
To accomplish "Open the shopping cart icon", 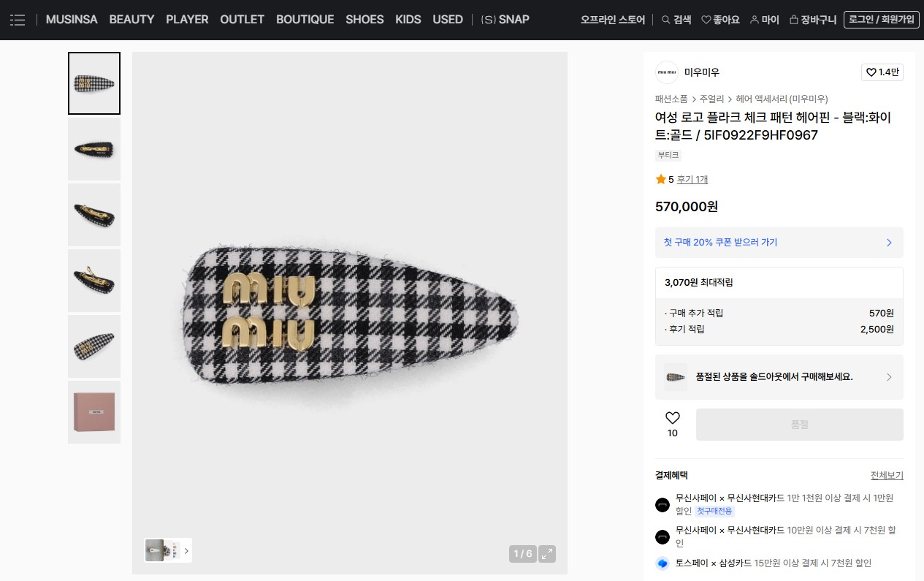I will [x=793, y=20].
